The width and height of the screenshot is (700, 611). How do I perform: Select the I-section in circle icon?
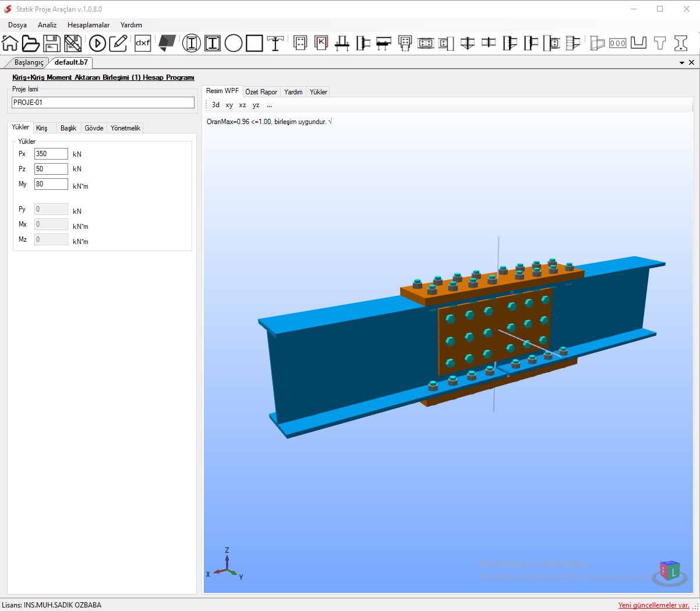(x=192, y=43)
